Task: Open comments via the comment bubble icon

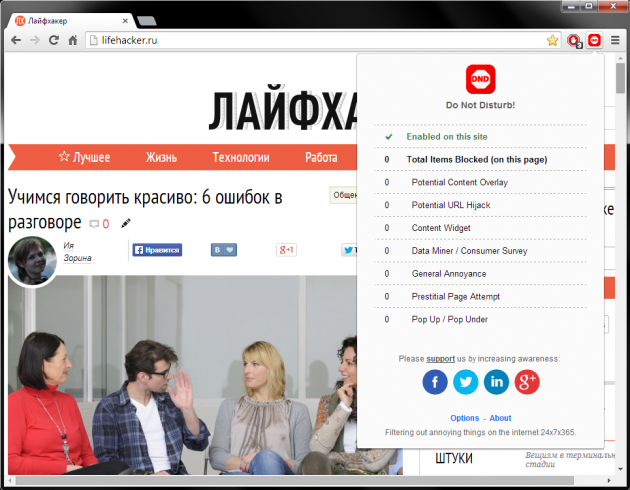Action: (x=94, y=224)
